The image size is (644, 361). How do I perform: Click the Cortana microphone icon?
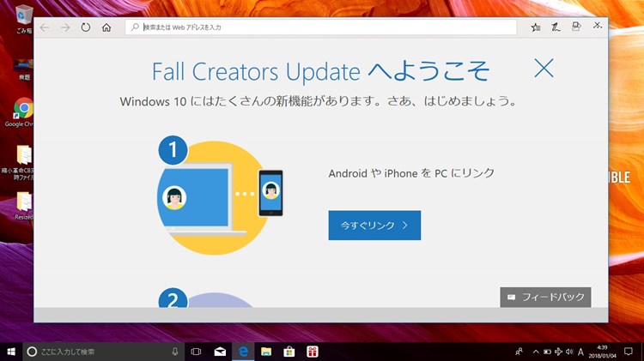(x=175, y=352)
